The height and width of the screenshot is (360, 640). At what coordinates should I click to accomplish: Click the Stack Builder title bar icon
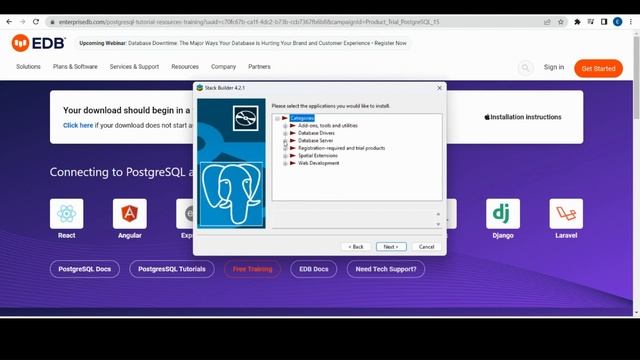pyautogui.click(x=200, y=88)
